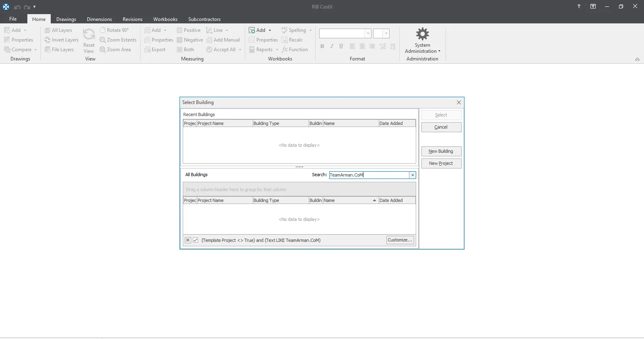Open ribbon display options in title bar

[x=593, y=6]
